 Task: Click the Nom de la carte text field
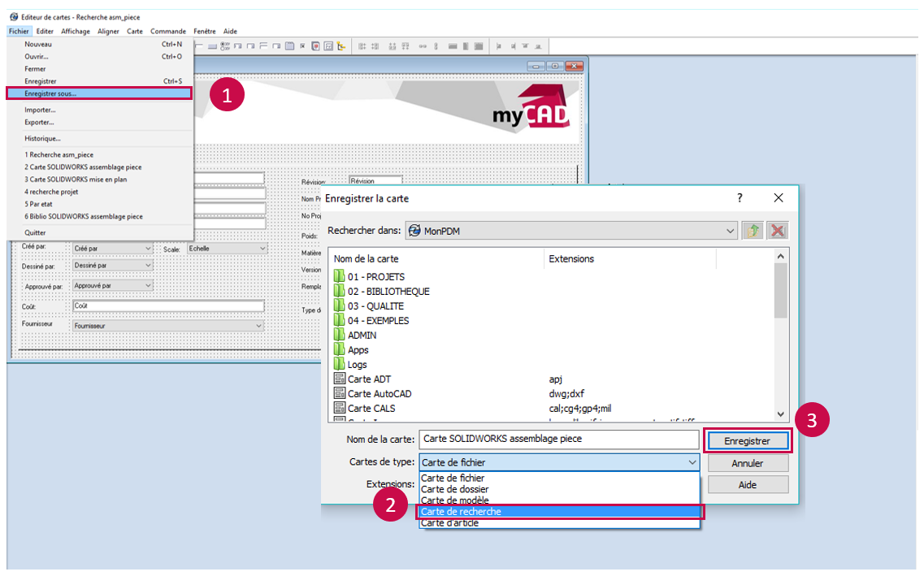pyautogui.click(x=558, y=439)
